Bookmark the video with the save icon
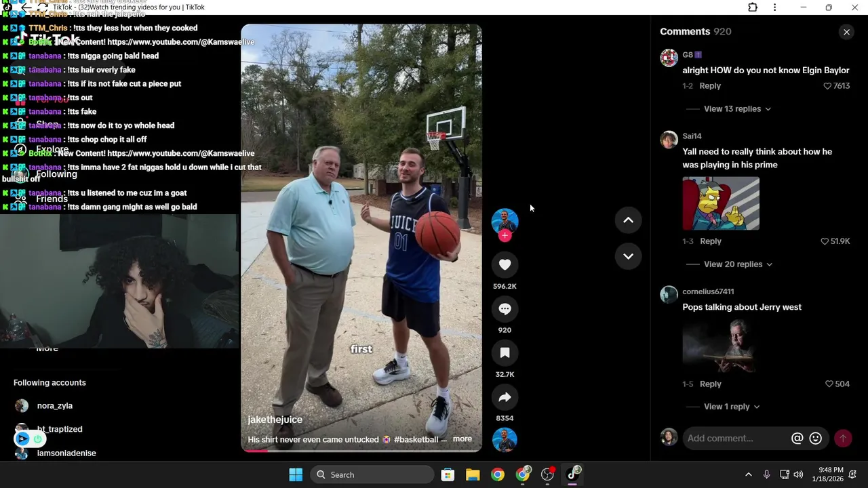Screen dimensions: 868x488 pos(505,353)
